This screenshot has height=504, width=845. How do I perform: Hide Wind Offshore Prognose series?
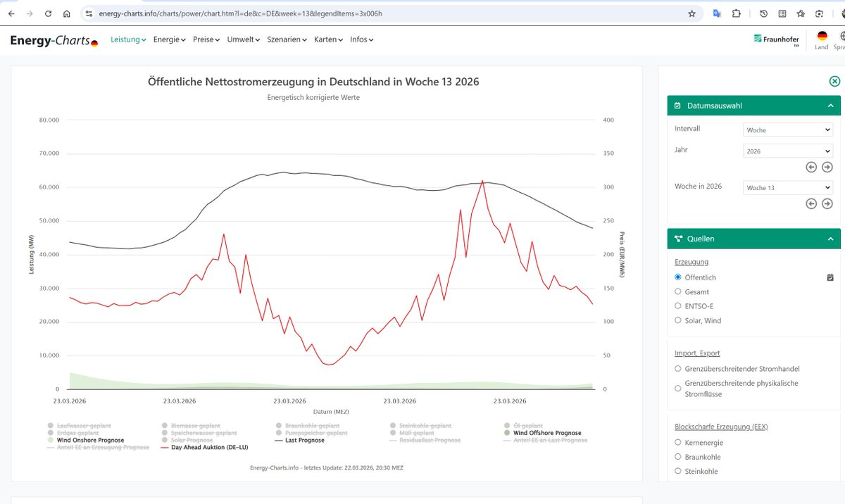543,433
